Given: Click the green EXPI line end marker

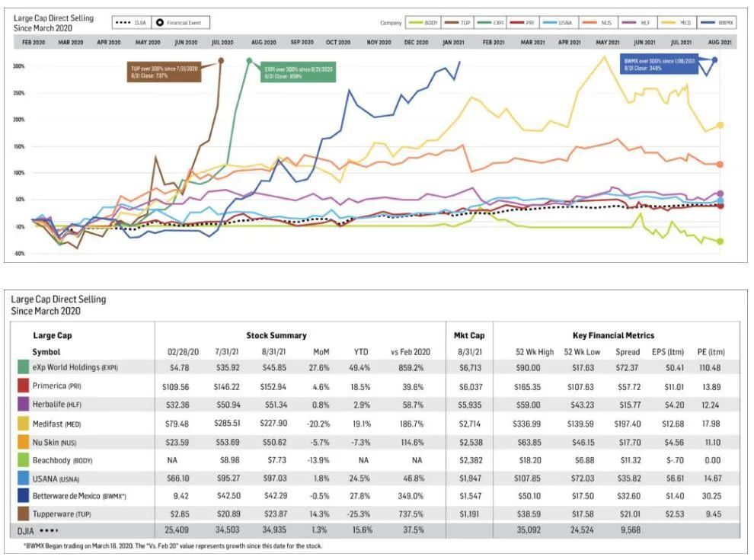Looking at the screenshot, I should pos(249,61).
